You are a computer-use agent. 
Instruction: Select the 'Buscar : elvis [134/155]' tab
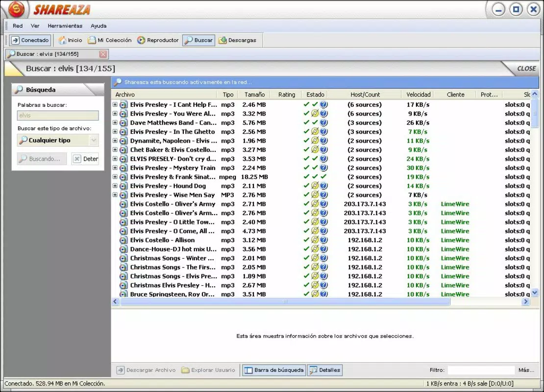click(57, 54)
